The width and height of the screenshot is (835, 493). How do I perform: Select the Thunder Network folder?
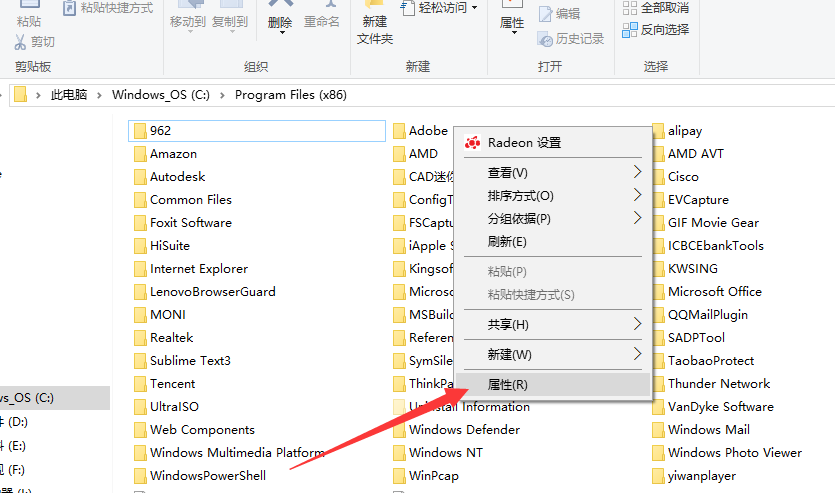click(711, 384)
